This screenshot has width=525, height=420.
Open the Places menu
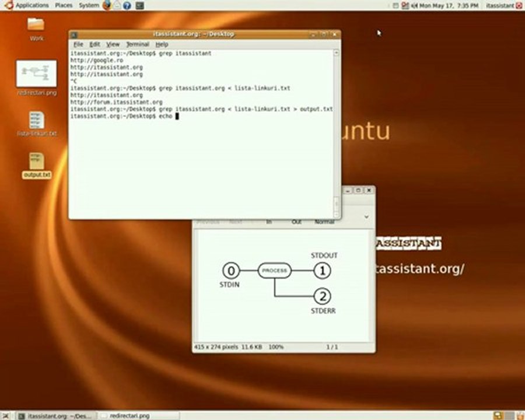click(64, 5)
